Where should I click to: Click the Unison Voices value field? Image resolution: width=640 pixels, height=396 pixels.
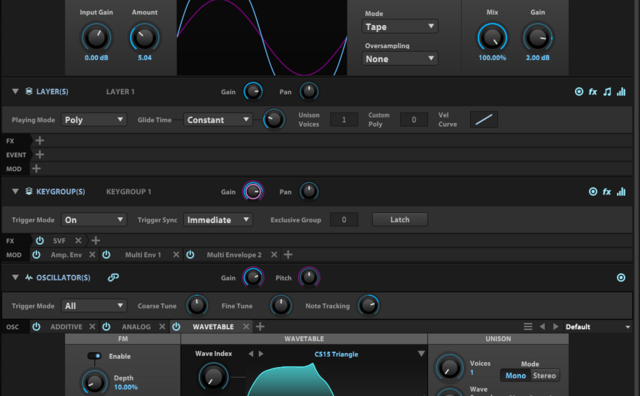344,120
